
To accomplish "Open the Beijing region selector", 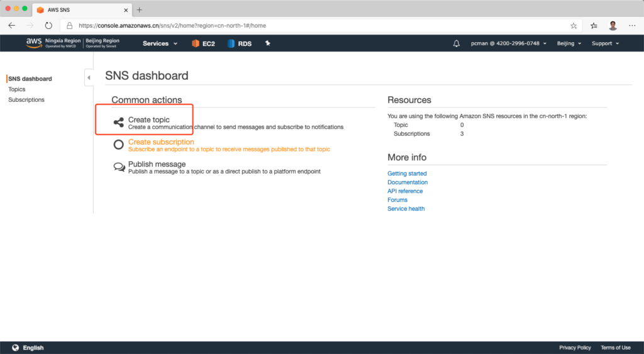I will coord(569,43).
